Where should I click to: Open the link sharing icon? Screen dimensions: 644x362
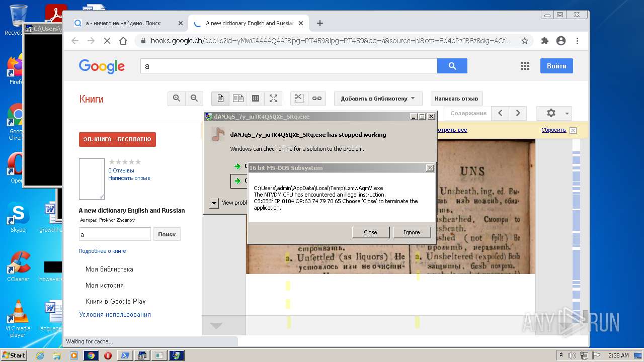tap(316, 99)
